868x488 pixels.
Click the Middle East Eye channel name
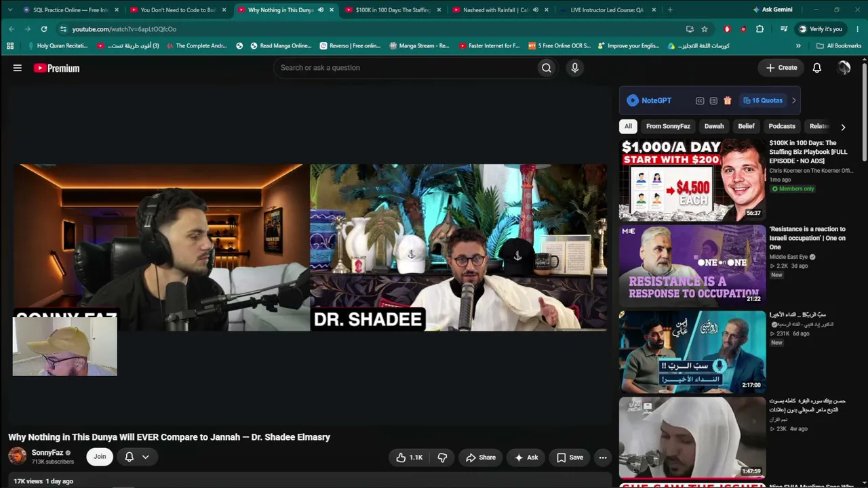click(x=788, y=257)
